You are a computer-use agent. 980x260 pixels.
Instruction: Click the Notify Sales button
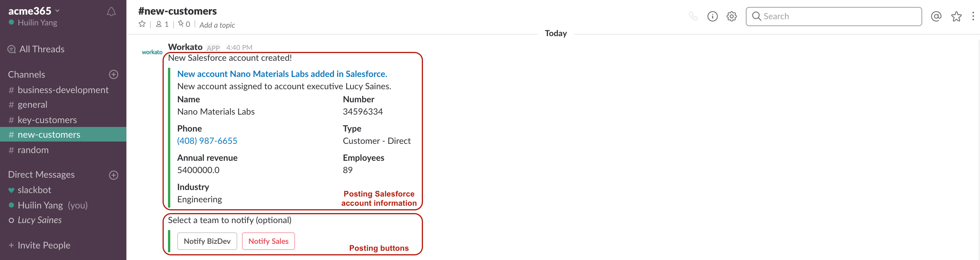(268, 241)
